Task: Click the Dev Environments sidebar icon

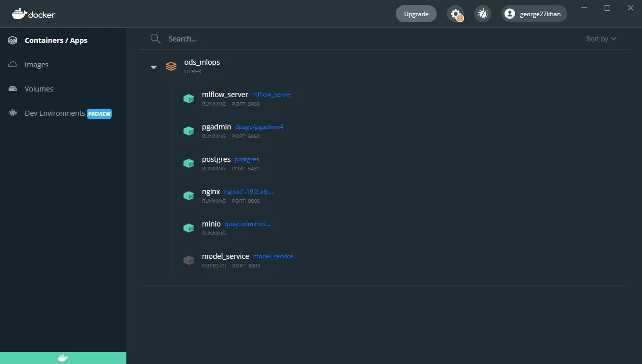Action: click(x=13, y=113)
